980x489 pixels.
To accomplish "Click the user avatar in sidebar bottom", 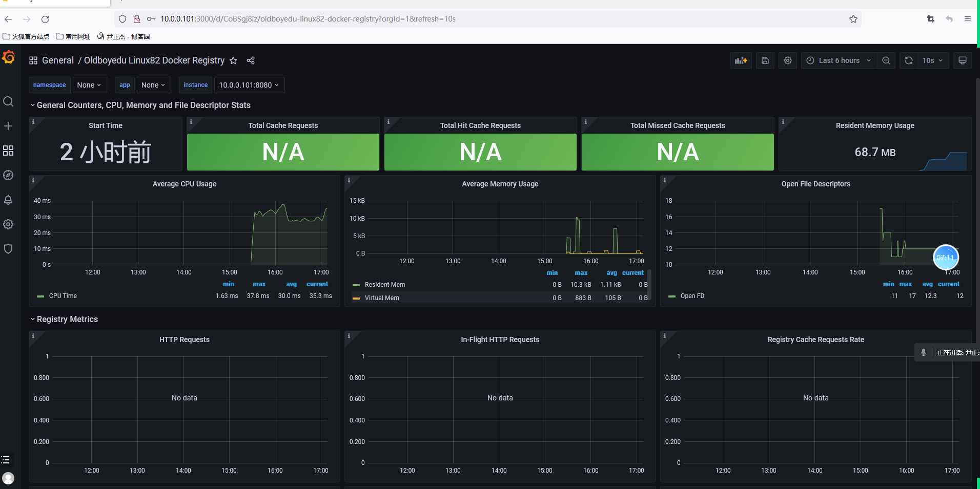I will coord(8,478).
